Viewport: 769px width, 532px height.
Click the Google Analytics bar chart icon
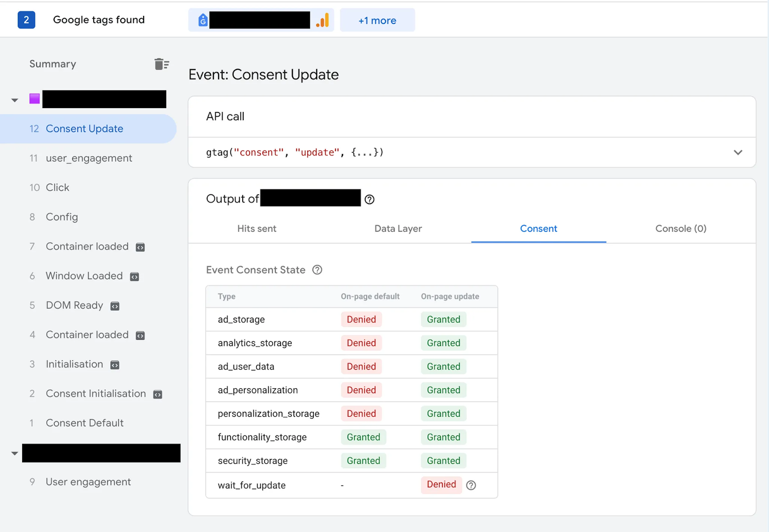(323, 20)
